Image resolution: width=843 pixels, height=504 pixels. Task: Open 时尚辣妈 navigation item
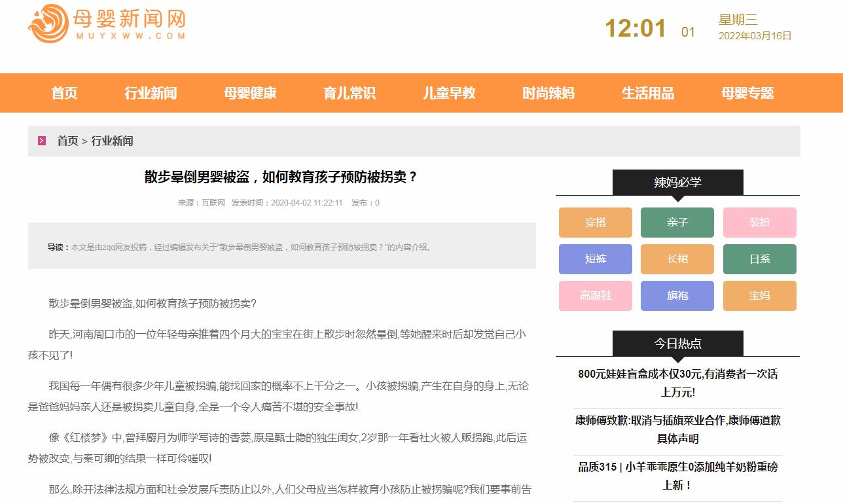[548, 93]
